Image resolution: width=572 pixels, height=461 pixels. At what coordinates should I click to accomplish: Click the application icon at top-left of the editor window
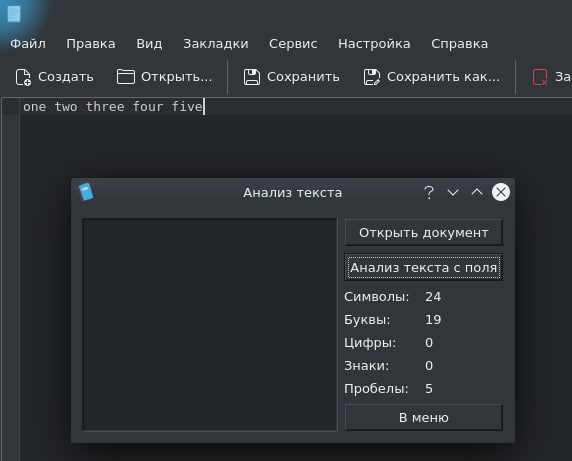point(14,14)
